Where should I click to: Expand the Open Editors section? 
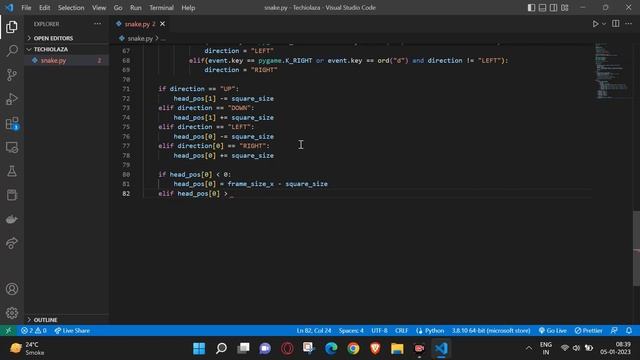click(x=67, y=38)
